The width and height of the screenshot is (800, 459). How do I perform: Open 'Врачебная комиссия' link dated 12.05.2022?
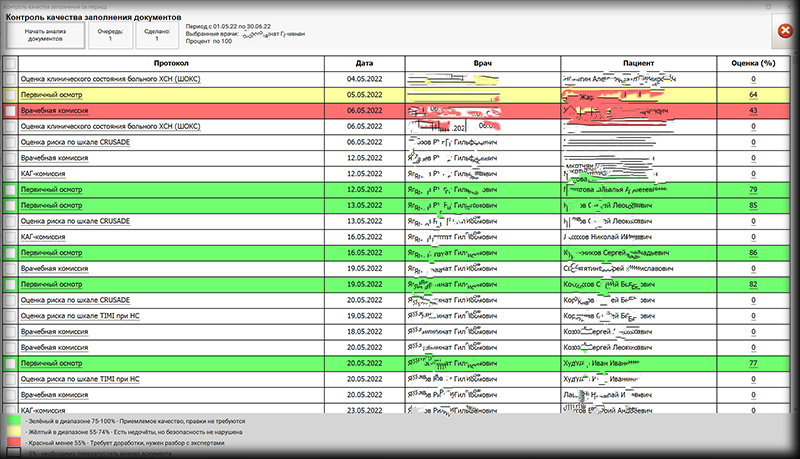coord(54,158)
